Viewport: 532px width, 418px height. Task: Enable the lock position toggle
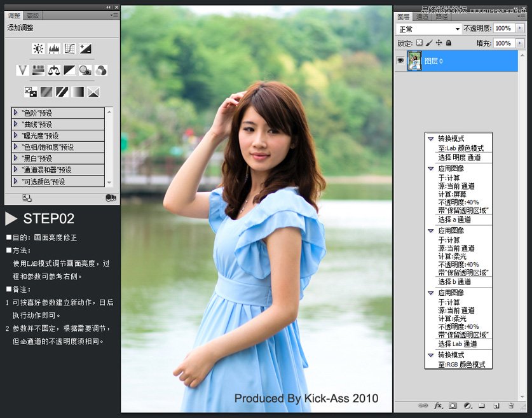tap(440, 42)
